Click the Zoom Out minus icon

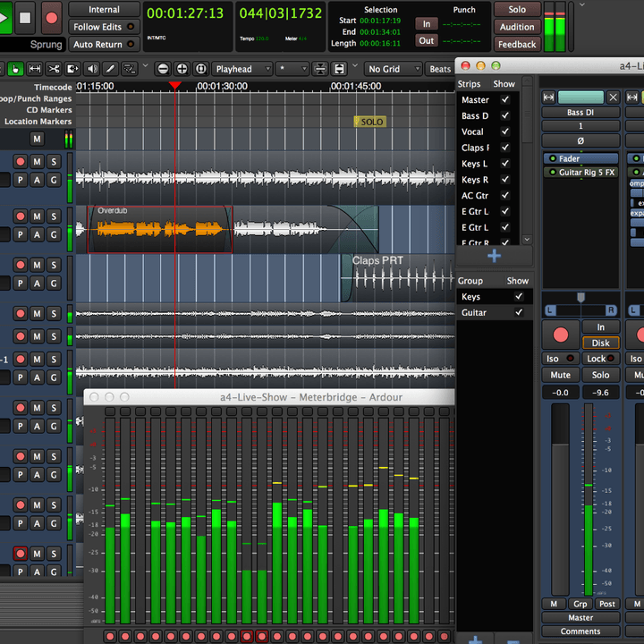(163, 69)
